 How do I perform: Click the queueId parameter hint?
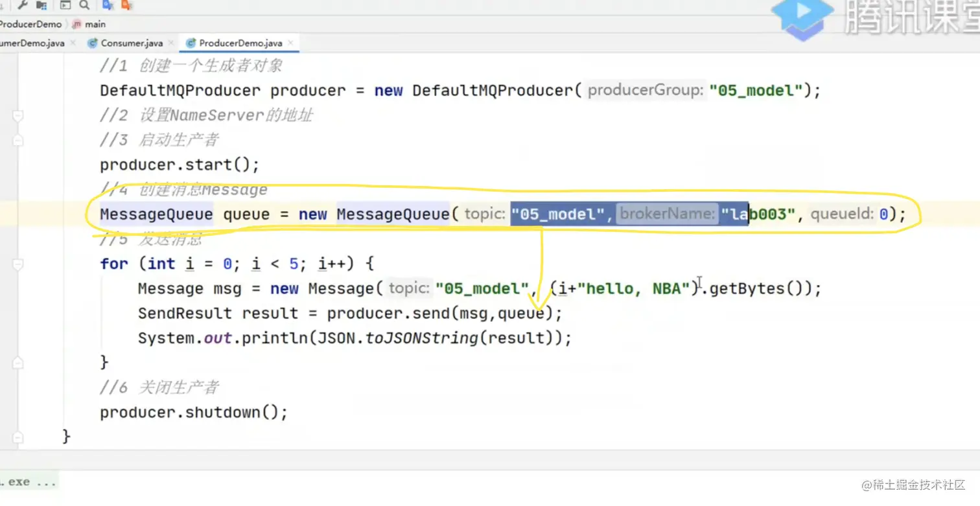click(x=843, y=214)
